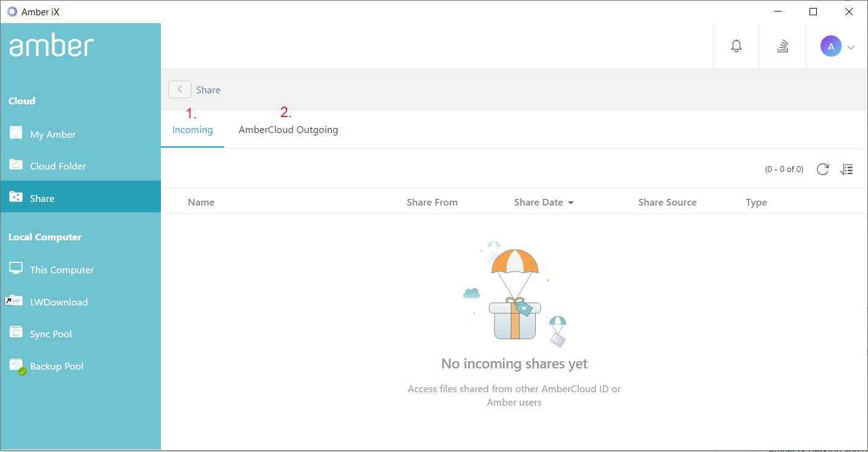Refresh the share list
Screen dimensions: 868x452
point(823,169)
